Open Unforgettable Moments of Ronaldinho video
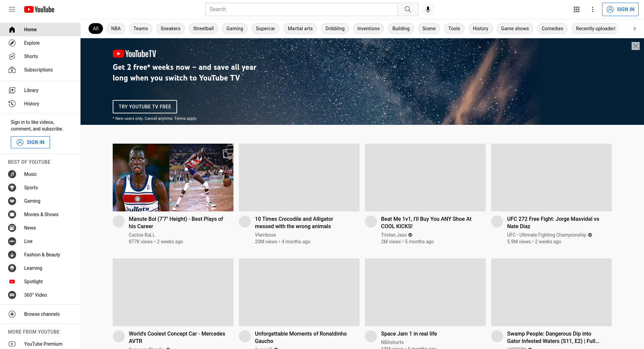Viewport: 644px width, 349px height. pyautogui.click(x=301, y=337)
